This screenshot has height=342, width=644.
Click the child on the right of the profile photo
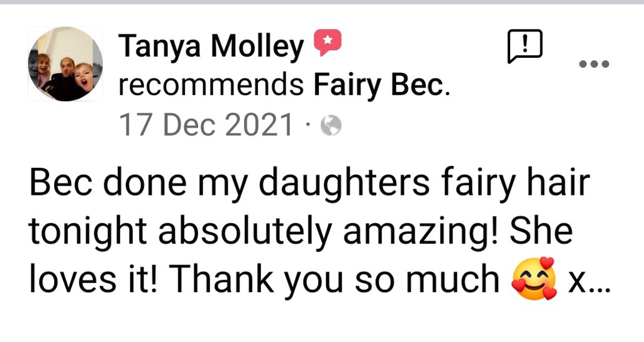click(84, 75)
